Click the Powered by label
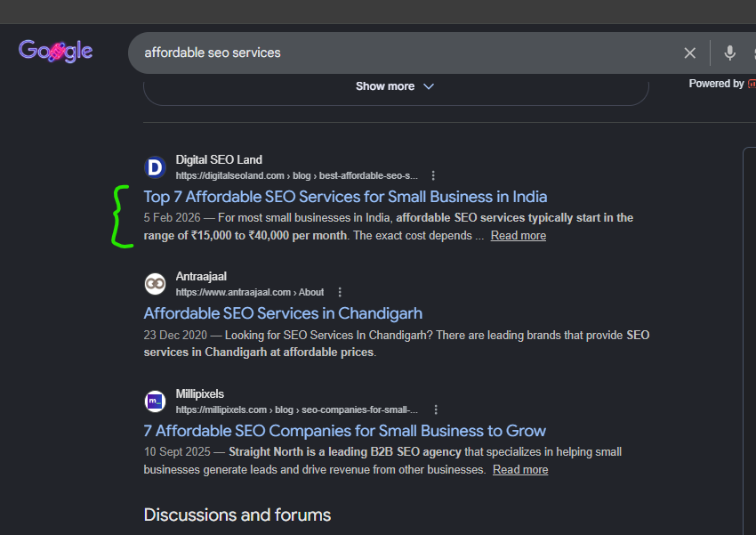Image resolution: width=756 pixels, height=535 pixels. pyautogui.click(x=716, y=84)
